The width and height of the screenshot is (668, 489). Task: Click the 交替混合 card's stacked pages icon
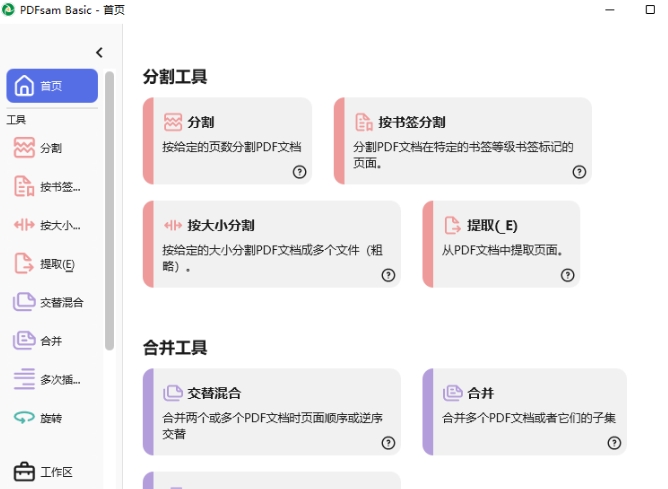[x=173, y=393]
